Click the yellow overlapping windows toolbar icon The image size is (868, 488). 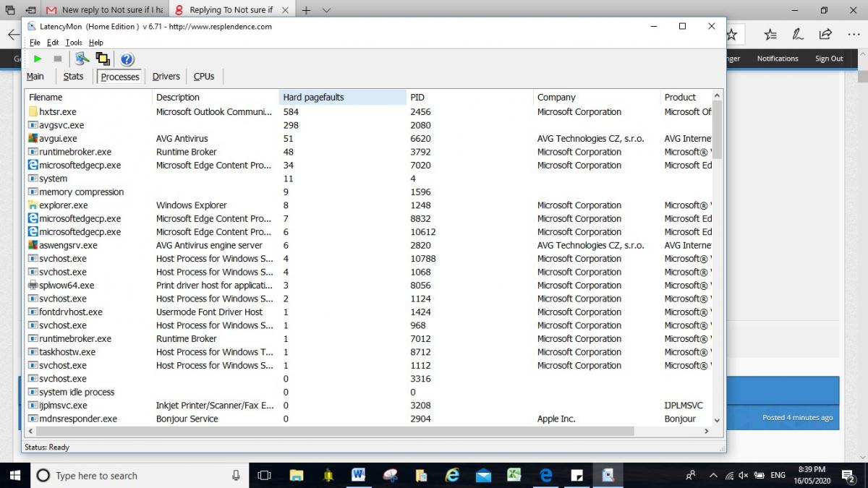point(102,59)
